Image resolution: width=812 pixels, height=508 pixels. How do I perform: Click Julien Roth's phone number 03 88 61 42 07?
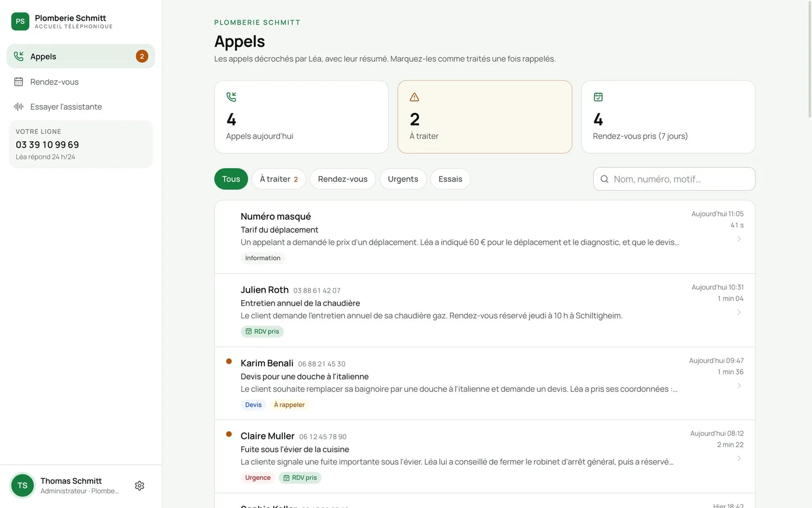[x=317, y=291]
